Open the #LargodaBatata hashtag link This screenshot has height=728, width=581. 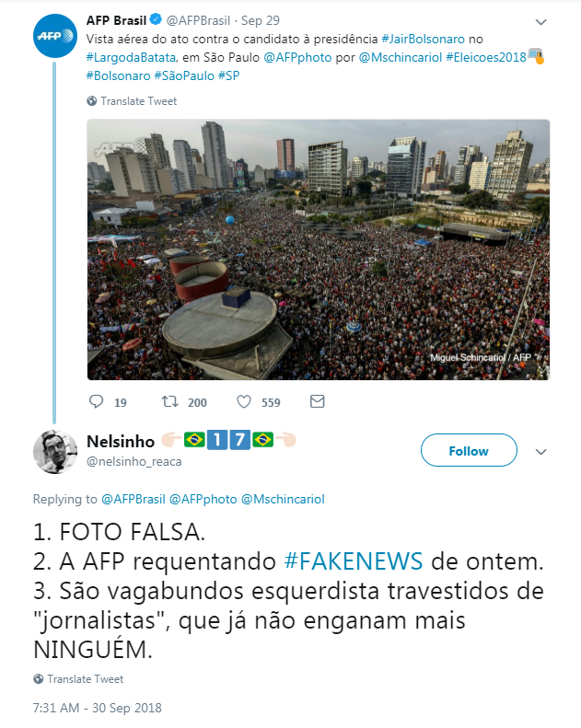tap(131, 58)
